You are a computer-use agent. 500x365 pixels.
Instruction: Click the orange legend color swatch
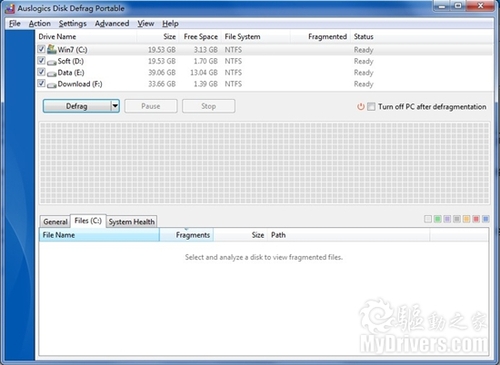click(x=466, y=219)
